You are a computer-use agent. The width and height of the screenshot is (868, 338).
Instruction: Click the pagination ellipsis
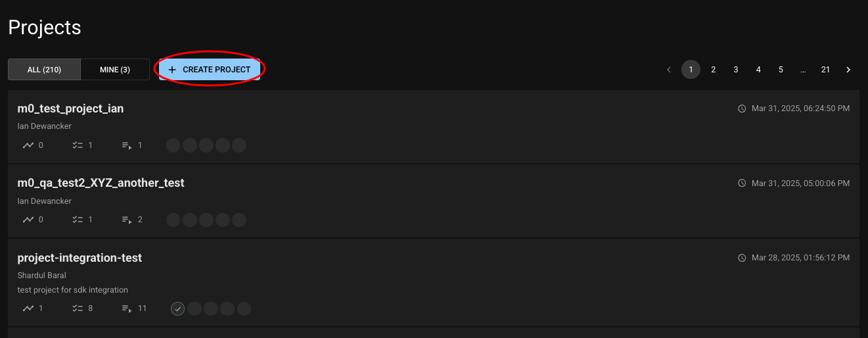[803, 70]
